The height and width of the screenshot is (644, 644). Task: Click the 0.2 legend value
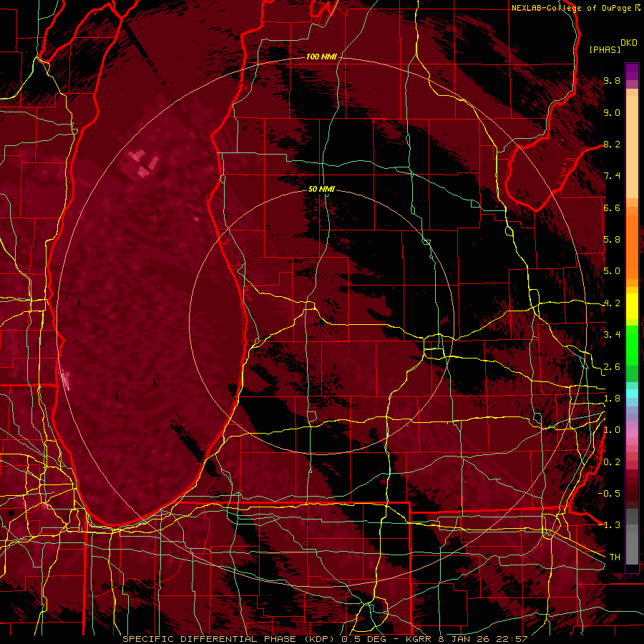612,462
